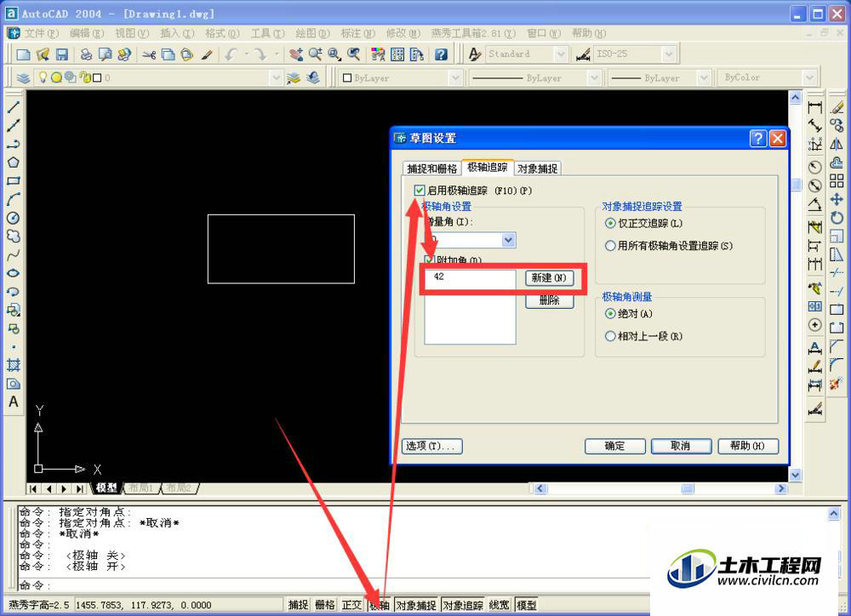The height and width of the screenshot is (616, 851).
Task: Open the Multiline Text tool
Action: 14,402
